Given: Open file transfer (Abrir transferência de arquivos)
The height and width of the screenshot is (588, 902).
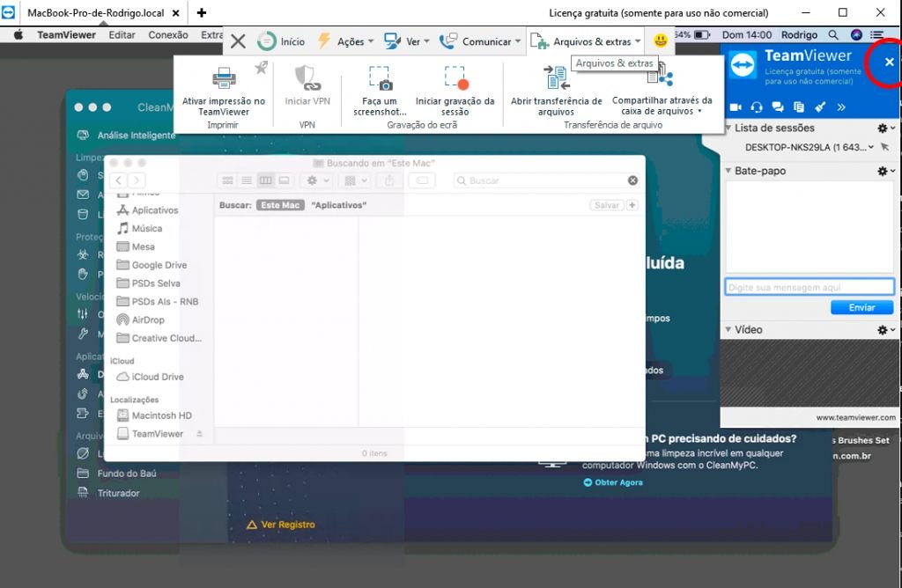Looking at the screenshot, I should coord(557,91).
